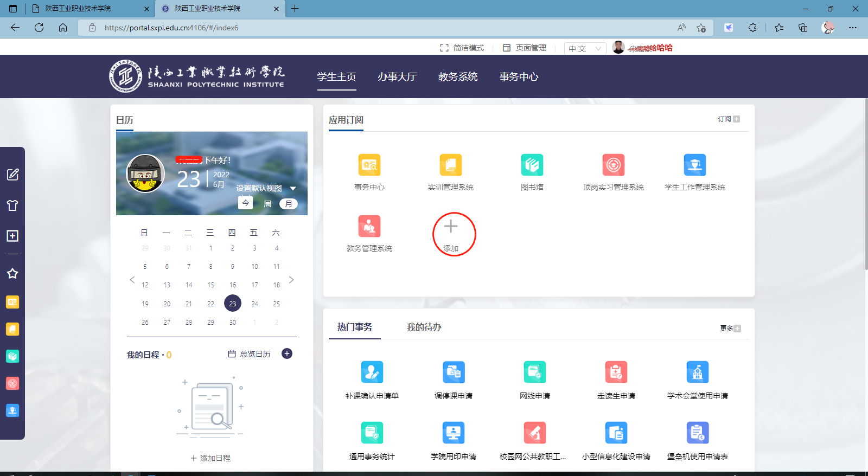868x476 pixels.
Task: Switch calendar to 周 week view
Action: (267, 204)
